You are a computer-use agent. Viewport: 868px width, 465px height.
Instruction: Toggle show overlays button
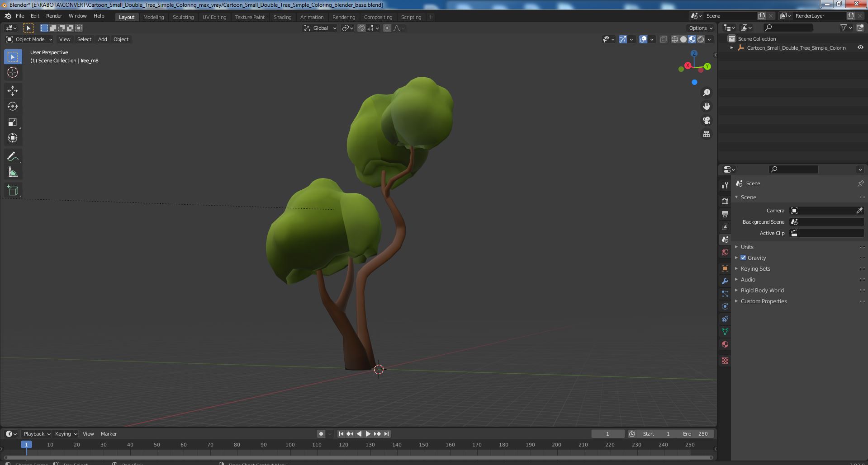point(643,39)
